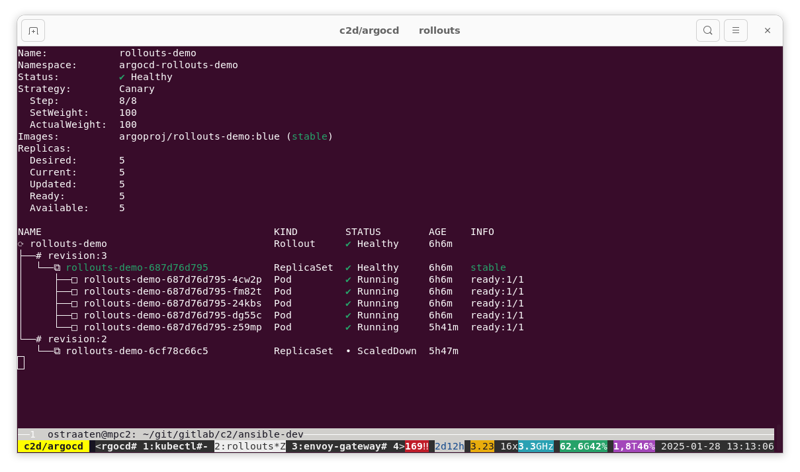Click Running checkmark for pod 24kbs
800x472 pixels.
348,304
